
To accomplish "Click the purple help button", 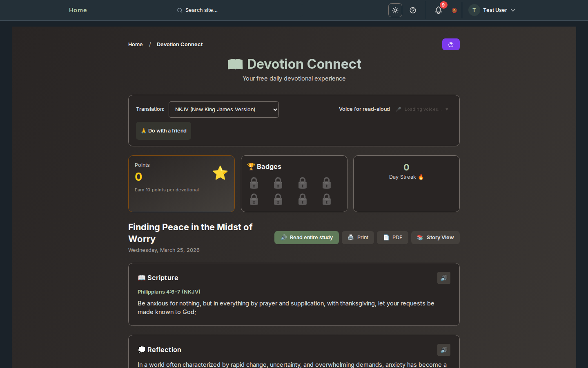I will tap(451, 45).
